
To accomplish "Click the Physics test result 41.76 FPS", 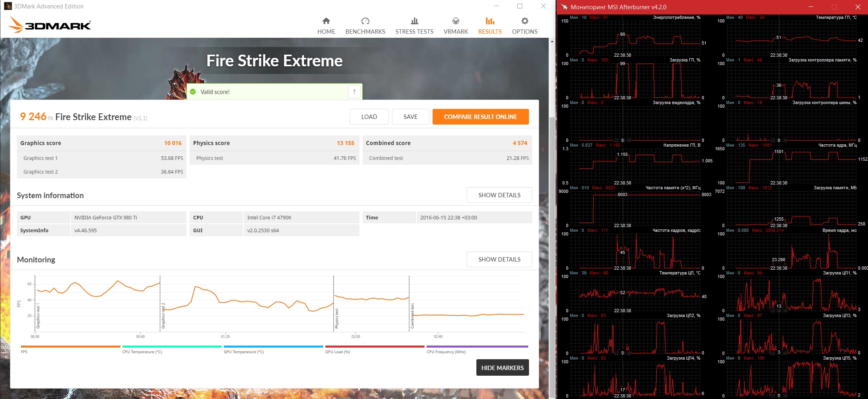I will click(345, 158).
